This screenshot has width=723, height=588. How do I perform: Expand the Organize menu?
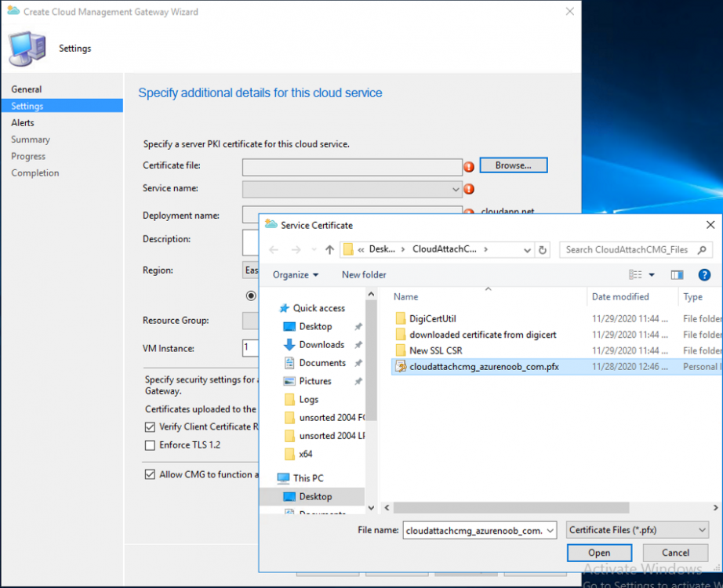coord(296,275)
